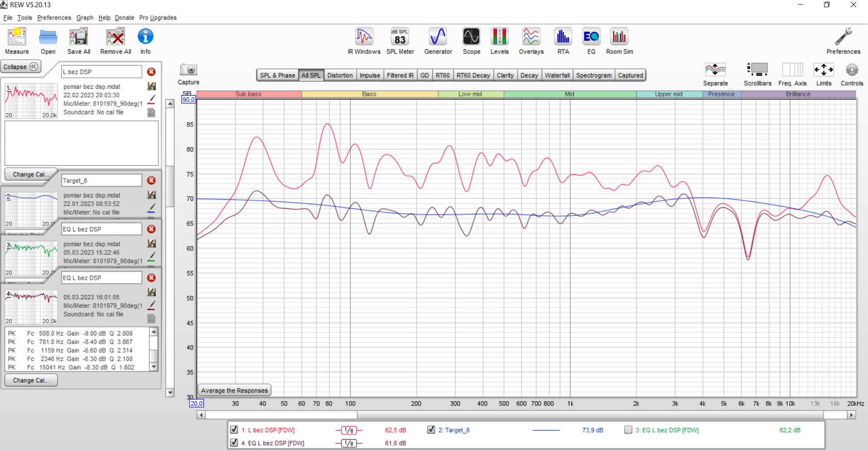Toggle graph Scrollbars icon
Image resolution: width=868 pixels, height=451 pixels.
[x=757, y=70]
